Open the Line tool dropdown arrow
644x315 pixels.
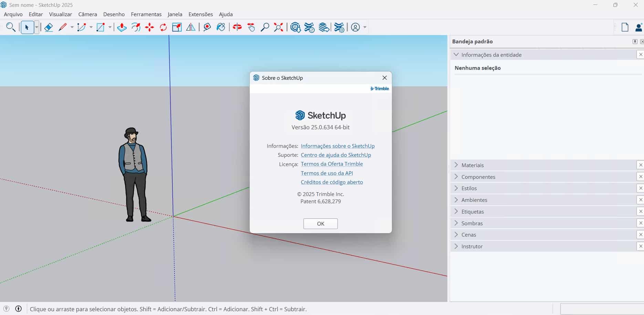pyautogui.click(x=72, y=27)
